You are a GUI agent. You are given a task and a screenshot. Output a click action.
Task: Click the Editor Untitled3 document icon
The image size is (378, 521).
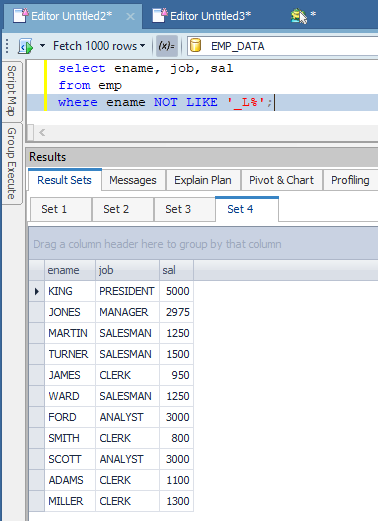(160, 15)
